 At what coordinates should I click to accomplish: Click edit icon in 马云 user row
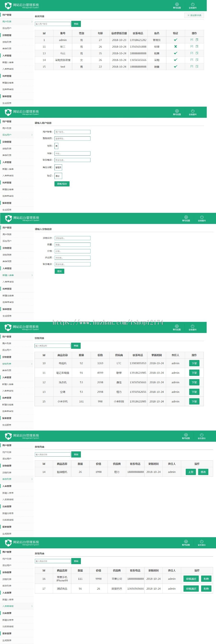[x=192, y=53]
